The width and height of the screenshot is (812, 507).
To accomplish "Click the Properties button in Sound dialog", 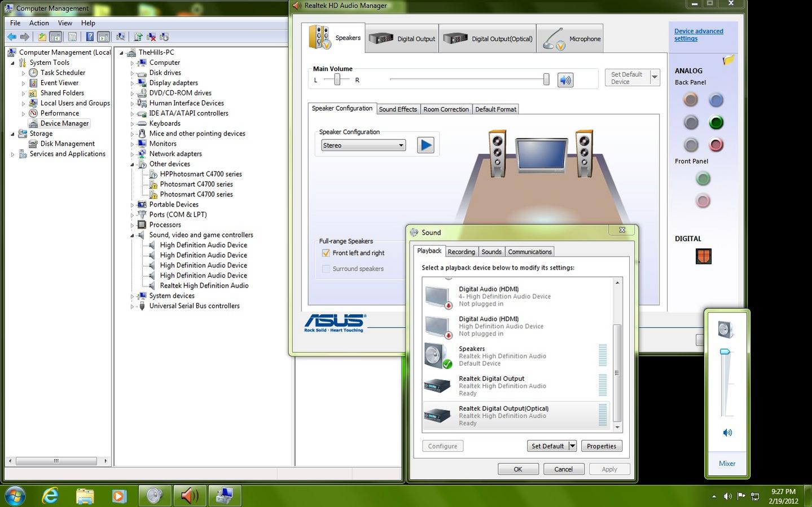I will point(601,446).
